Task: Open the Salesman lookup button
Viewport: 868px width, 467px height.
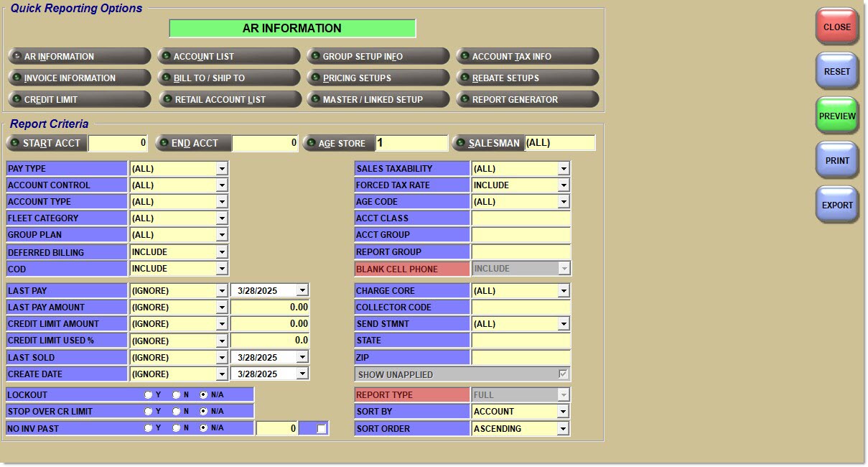Action: pyautogui.click(x=487, y=143)
